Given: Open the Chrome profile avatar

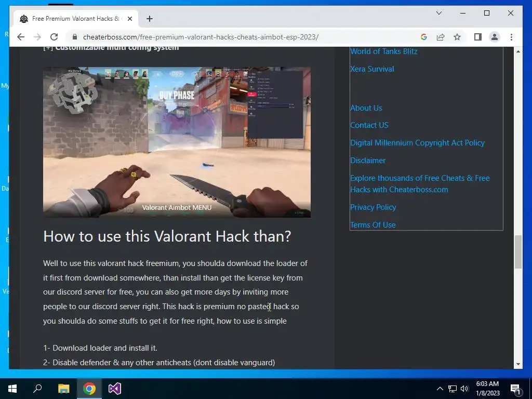Looking at the screenshot, I should (x=495, y=37).
